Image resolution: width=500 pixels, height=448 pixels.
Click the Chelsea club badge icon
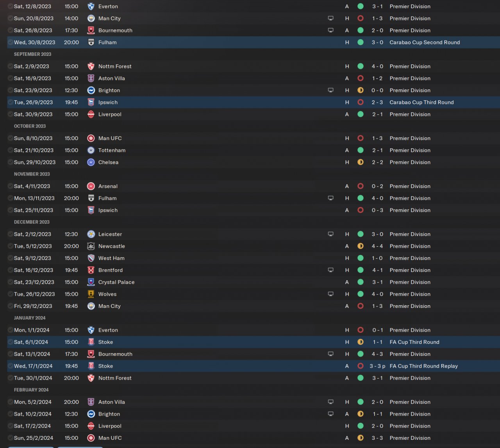(91, 162)
